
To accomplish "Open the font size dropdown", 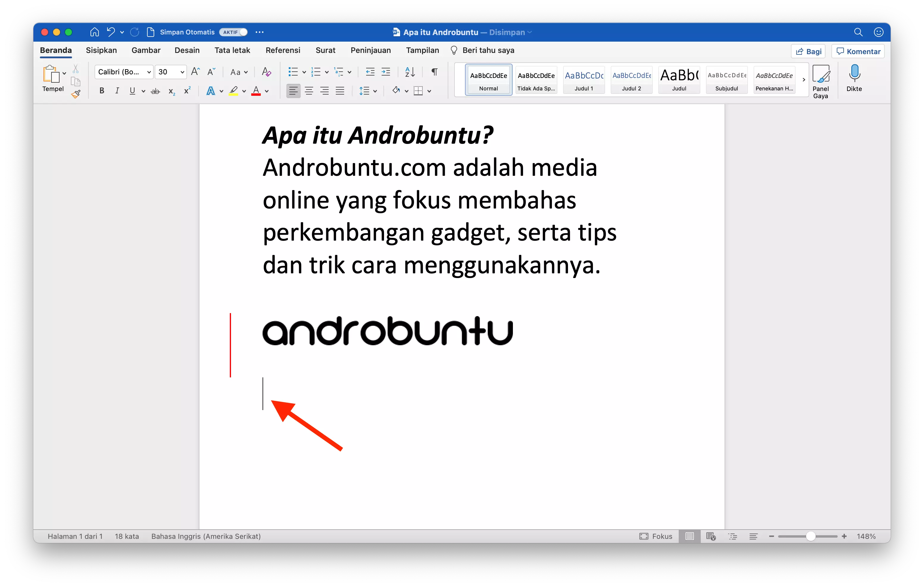I will (182, 72).
